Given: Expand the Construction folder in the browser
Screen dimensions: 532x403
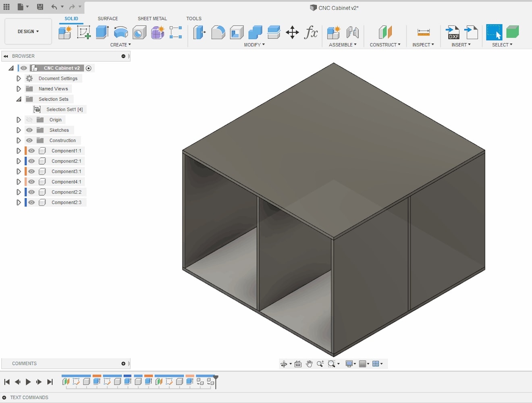Looking at the screenshot, I should [x=19, y=140].
